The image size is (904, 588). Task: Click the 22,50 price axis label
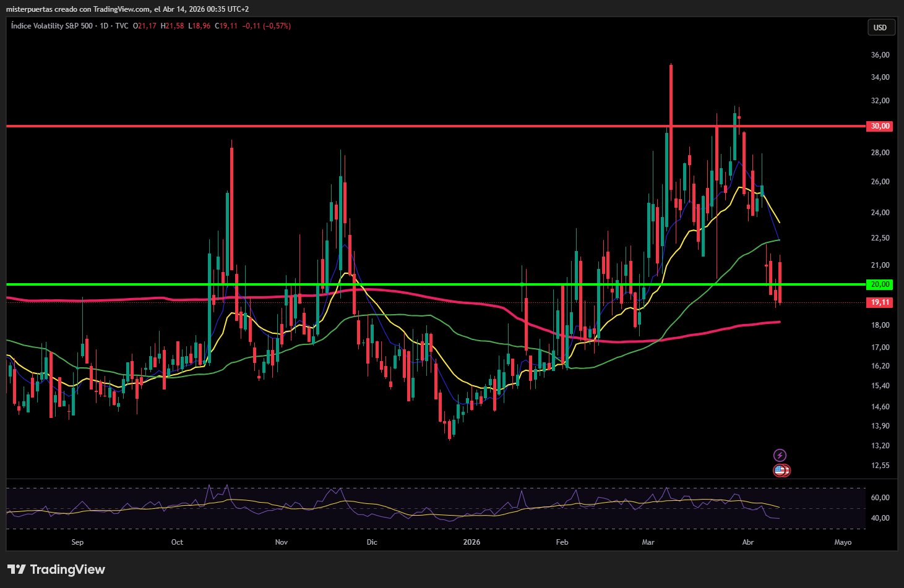point(880,238)
